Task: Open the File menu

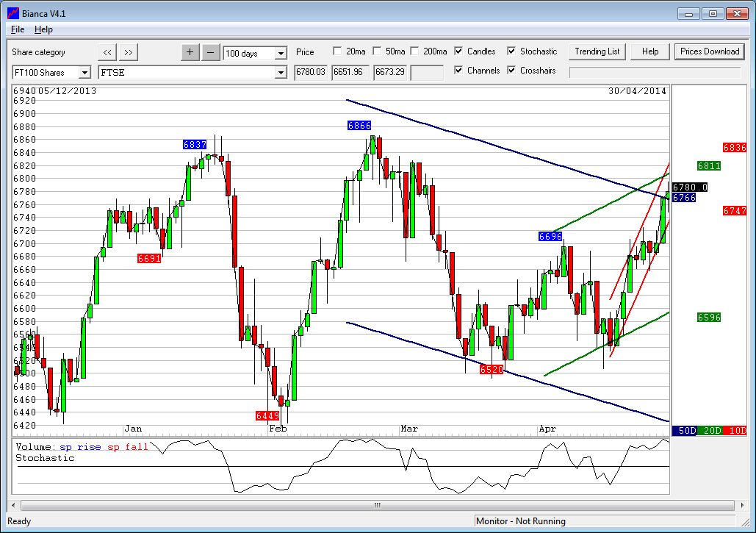Action: click(x=18, y=29)
